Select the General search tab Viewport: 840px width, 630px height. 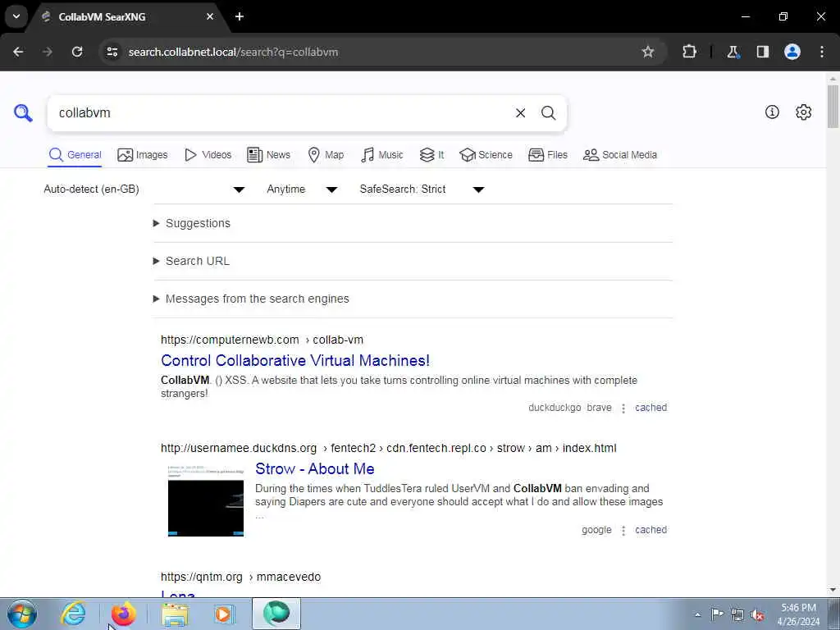pyautogui.click(x=75, y=155)
